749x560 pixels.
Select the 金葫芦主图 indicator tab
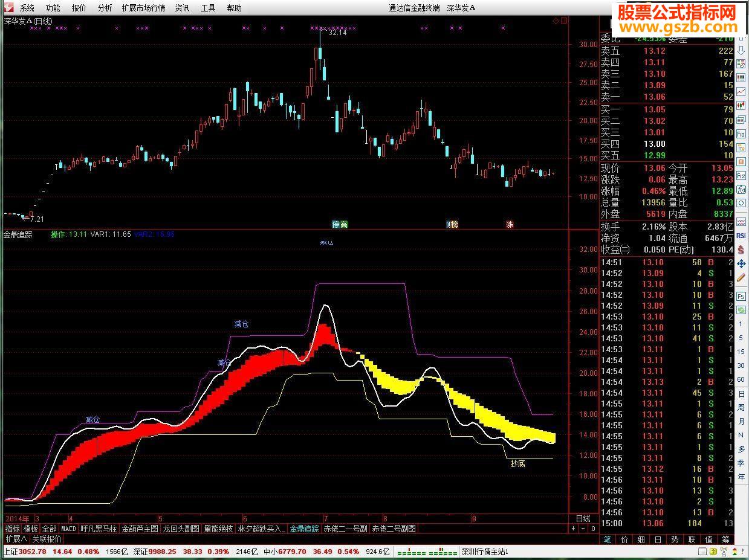[x=140, y=529]
